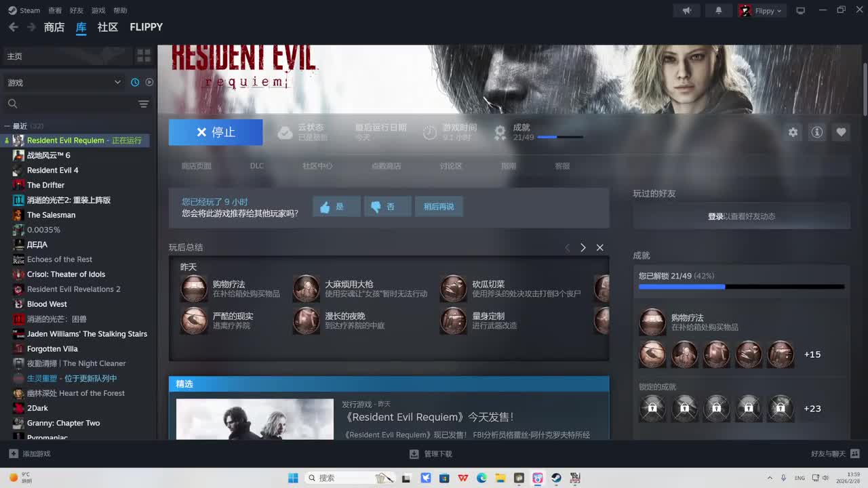Viewport: 868px width, 488px height.
Task: Click the add game plus icon
Action: 14,453
